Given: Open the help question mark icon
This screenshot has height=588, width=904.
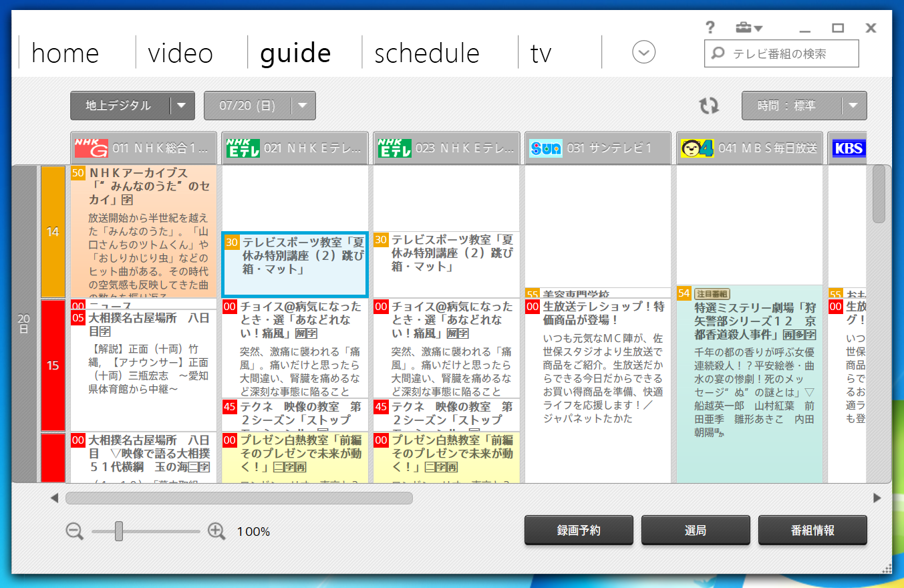Looking at the screenshot, I should pyautogui.click(x=710, y=28).
